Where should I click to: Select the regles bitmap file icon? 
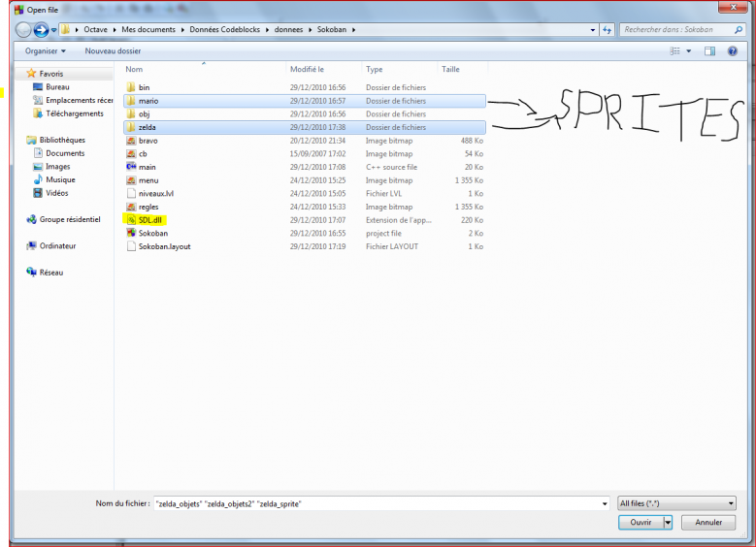(x=131, y=207)
